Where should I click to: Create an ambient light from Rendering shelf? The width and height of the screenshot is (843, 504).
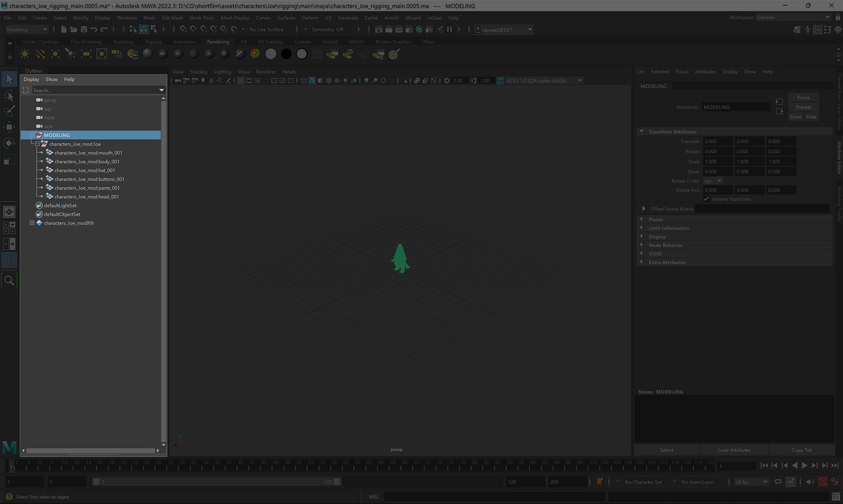pos(25,54)
